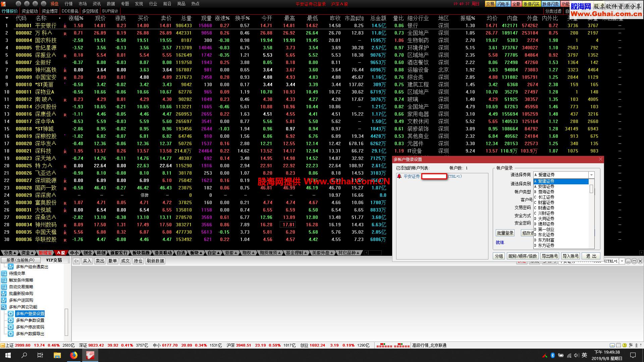This screenshot has width=644, height=362.
Task: Click the 昵称/顺序/倍数 button
Action: coord(523,256)
